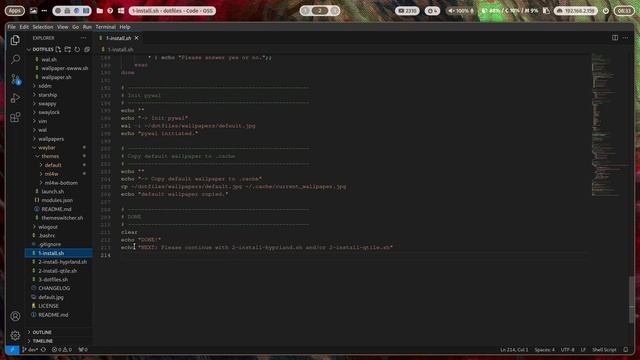Open the Run and Debug view

(15, 98)
